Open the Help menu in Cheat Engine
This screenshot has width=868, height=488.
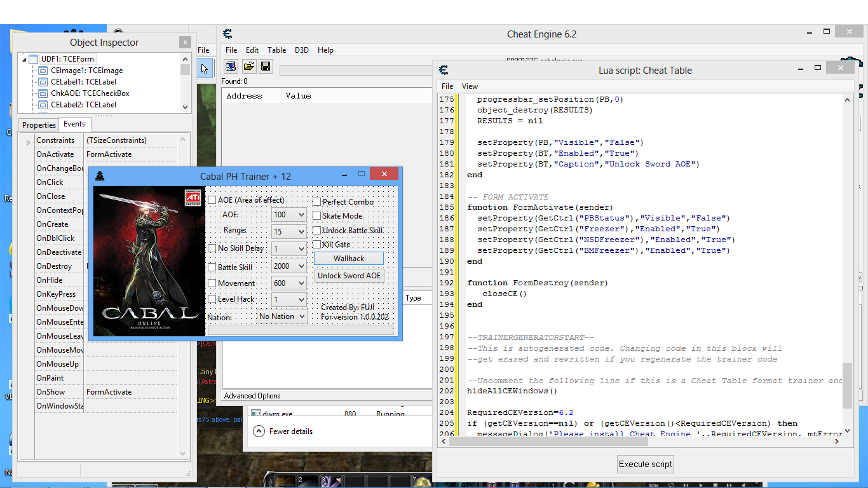click(x=325, y=50)
